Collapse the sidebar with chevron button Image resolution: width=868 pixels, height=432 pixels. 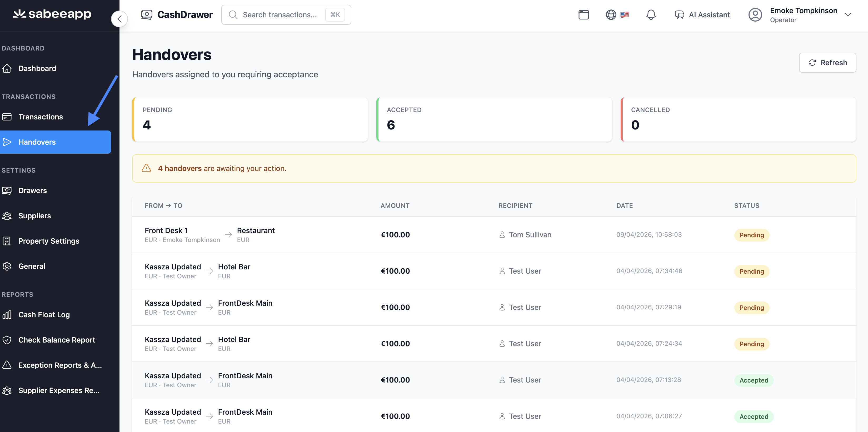click(119, 19)
